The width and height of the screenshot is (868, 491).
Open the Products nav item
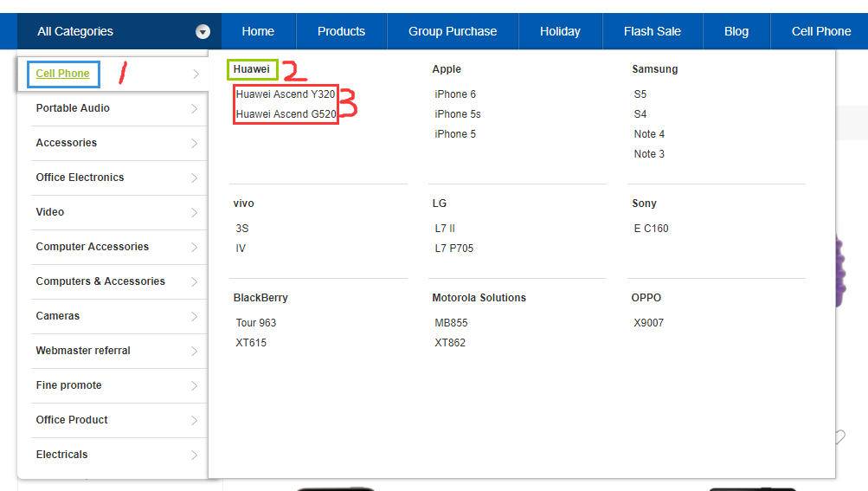[x=341, y=31]
